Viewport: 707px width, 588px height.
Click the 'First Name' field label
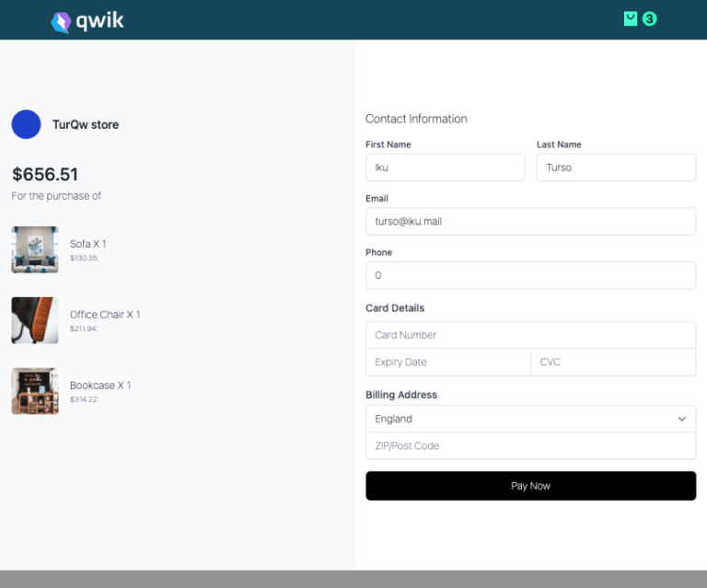click(x=388, y=144)
